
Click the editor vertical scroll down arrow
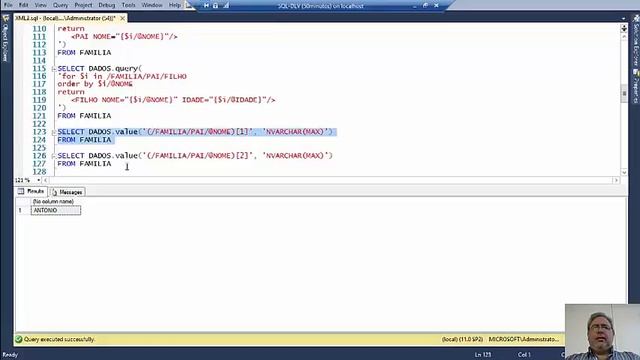pos(624,172)
